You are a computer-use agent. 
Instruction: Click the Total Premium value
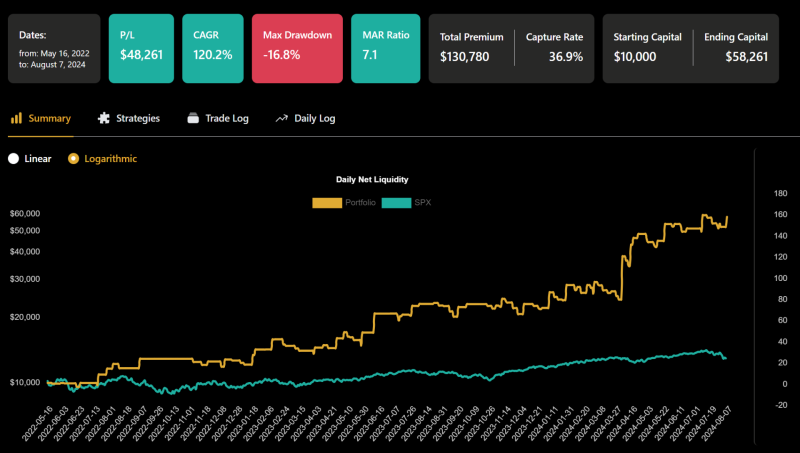click(465, 57)
